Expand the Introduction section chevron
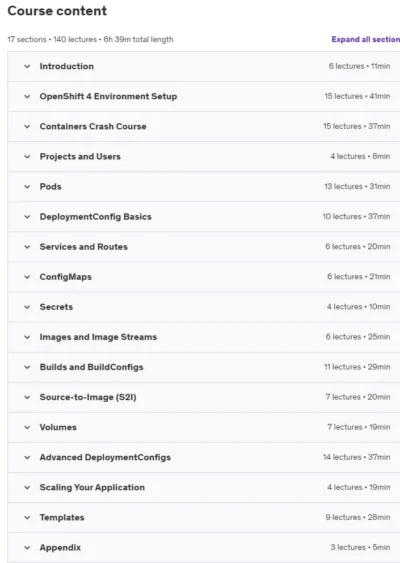400x563 pixels. (x=27, y=66)
